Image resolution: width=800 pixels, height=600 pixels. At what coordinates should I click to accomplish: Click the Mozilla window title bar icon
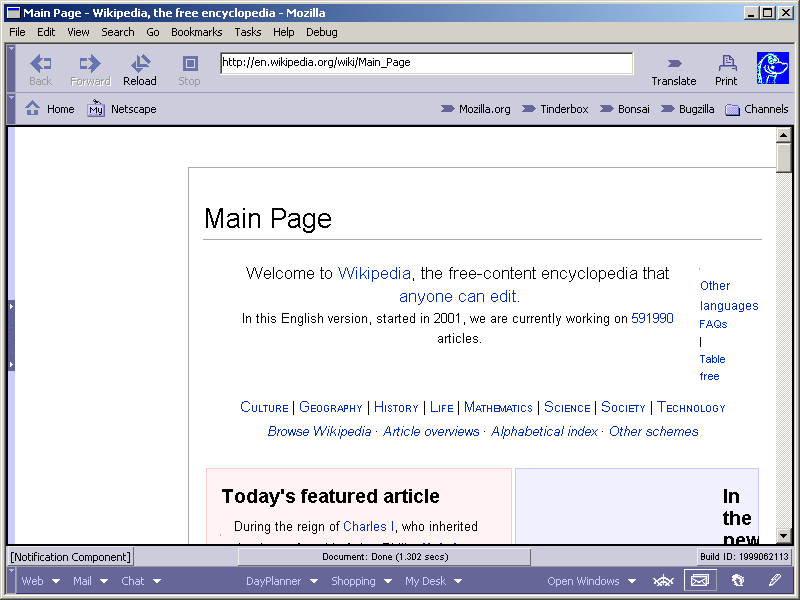13,13
